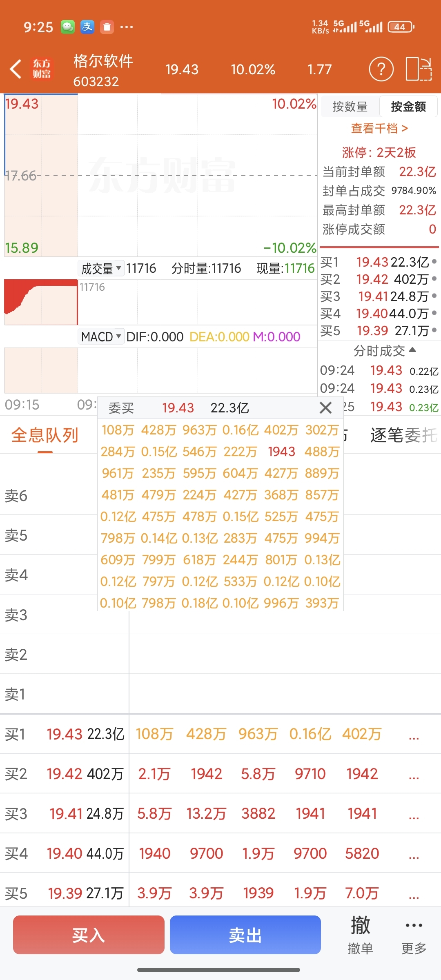Tap the intraday price chart area
The height and width of the screenshot is (980, 441).
161,176
